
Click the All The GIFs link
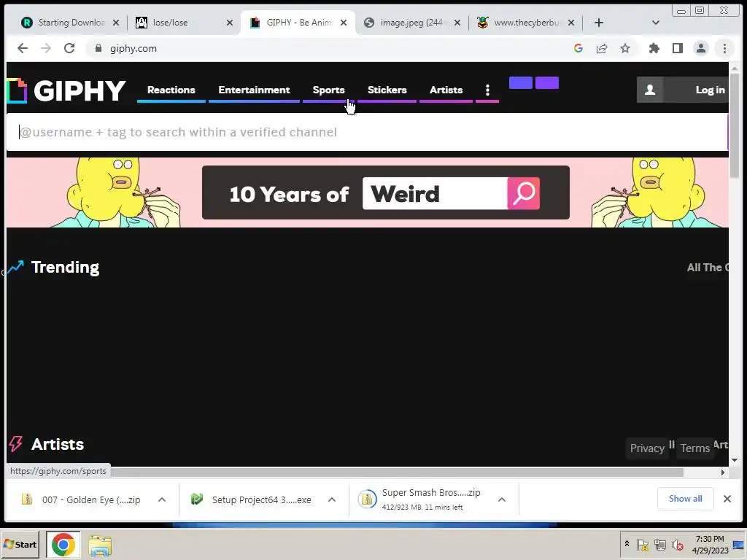coord(708,267)
